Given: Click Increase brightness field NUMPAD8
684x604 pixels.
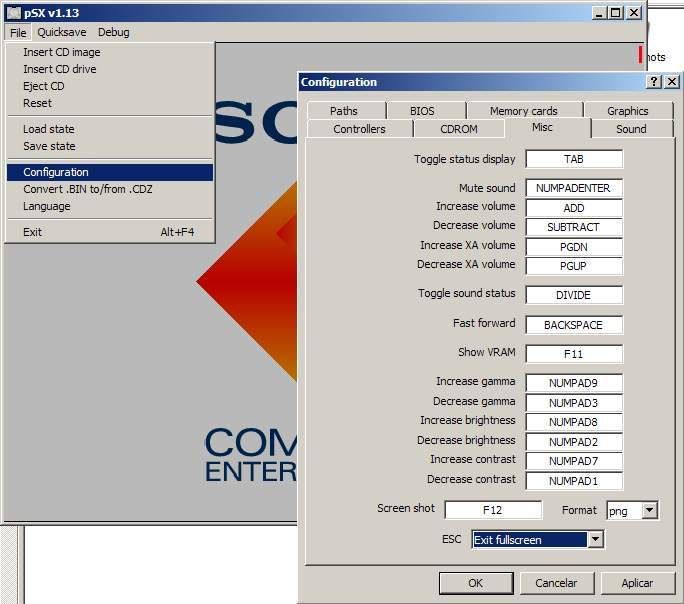Looking at the screenshot, I should coord(574,422).
